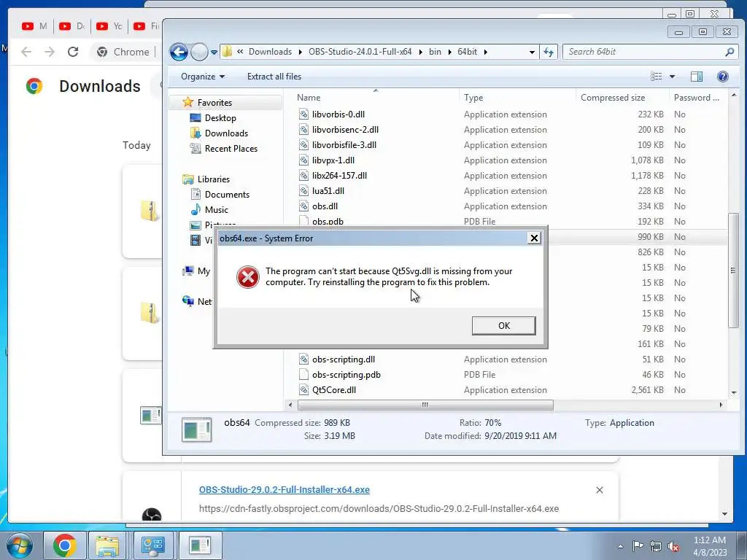Click the Qt5Core.dll file icon
747x560 pixels.
(x=303, y=389)
